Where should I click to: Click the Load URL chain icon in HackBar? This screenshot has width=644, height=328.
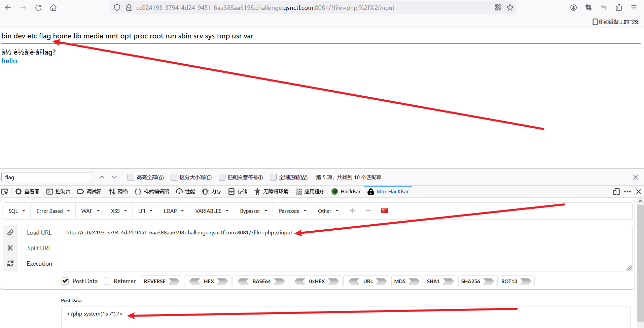[10, 232]
